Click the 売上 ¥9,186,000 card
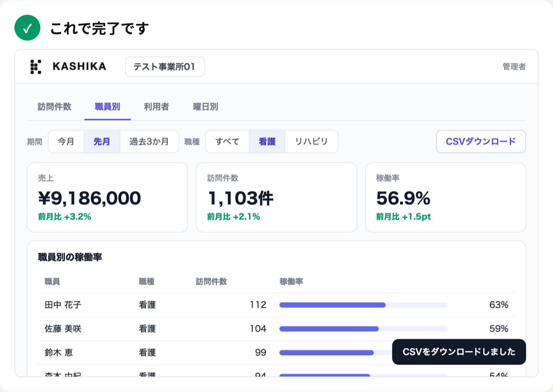553x392 pixels. coord(107,197)
